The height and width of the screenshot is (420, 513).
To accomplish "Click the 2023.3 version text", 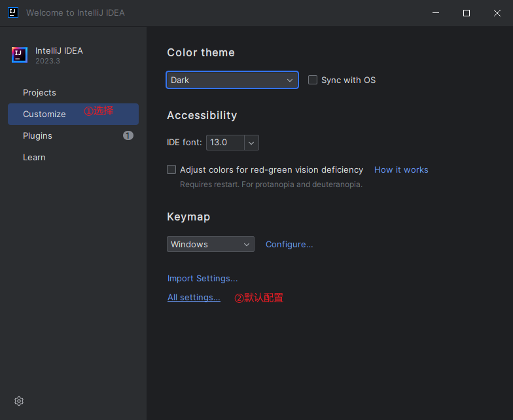I will (x=48, y=61).
